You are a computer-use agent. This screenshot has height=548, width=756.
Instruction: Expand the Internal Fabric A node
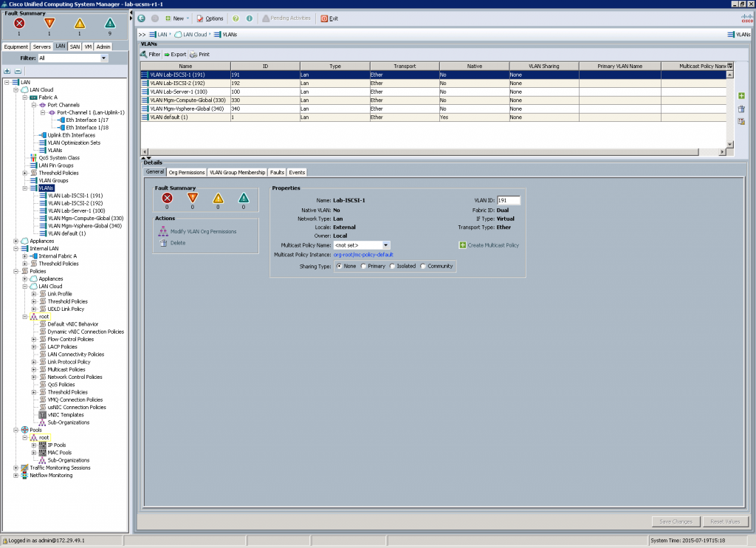[24, 256]
